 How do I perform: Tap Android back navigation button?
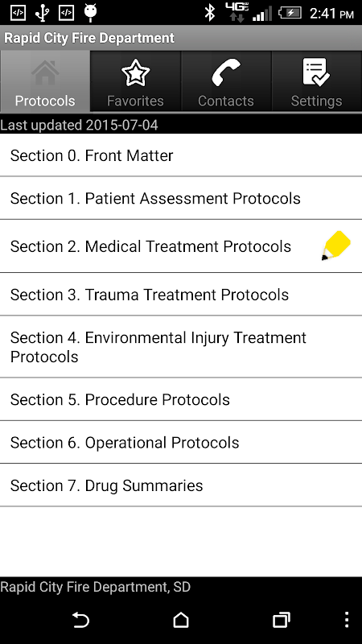[80, 620]
